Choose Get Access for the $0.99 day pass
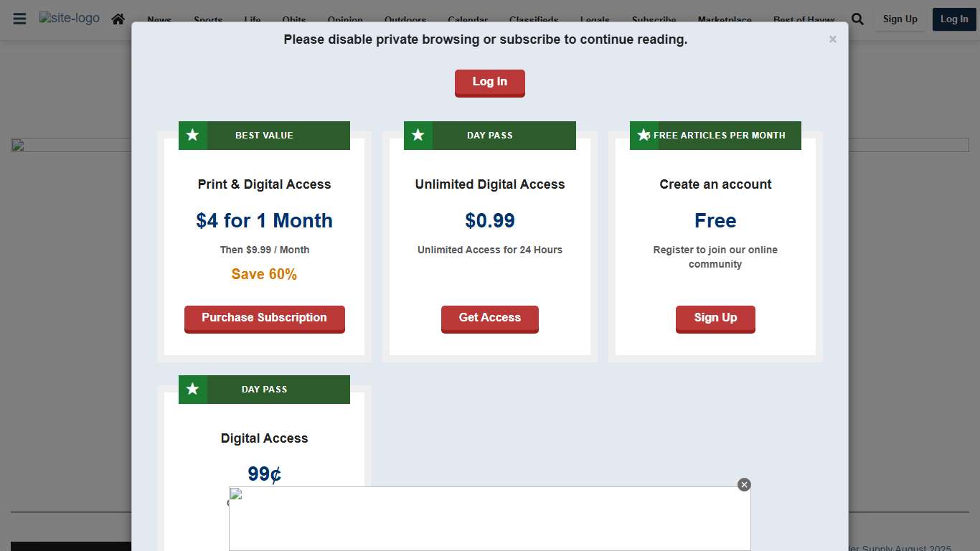 489,318
